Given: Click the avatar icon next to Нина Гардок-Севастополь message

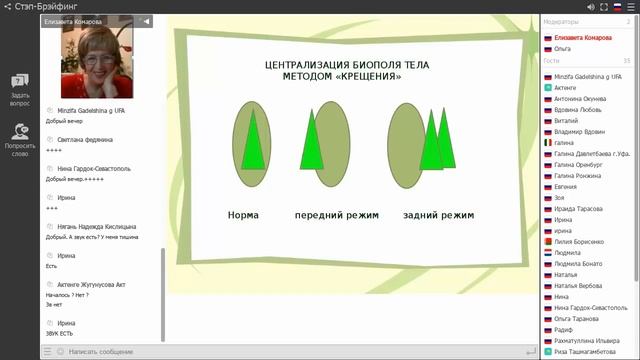Looking at the screenshot, I should 50,168.
